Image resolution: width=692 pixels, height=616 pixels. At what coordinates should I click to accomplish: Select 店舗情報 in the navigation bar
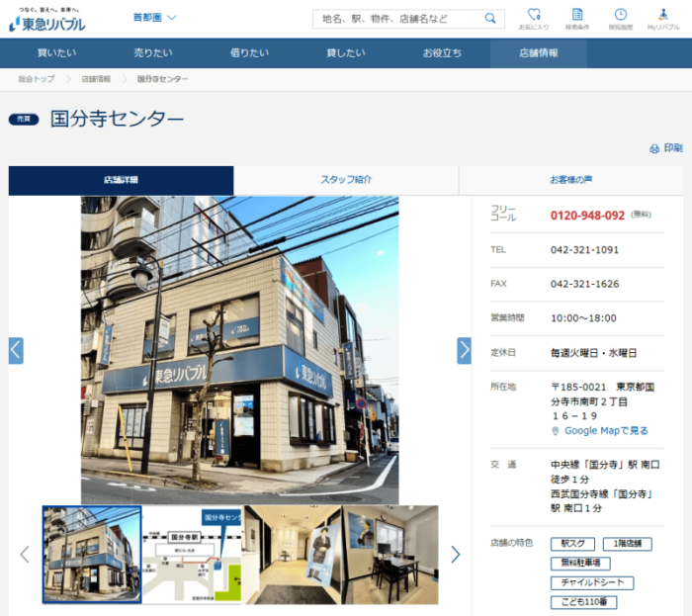[x=539, y=53]
